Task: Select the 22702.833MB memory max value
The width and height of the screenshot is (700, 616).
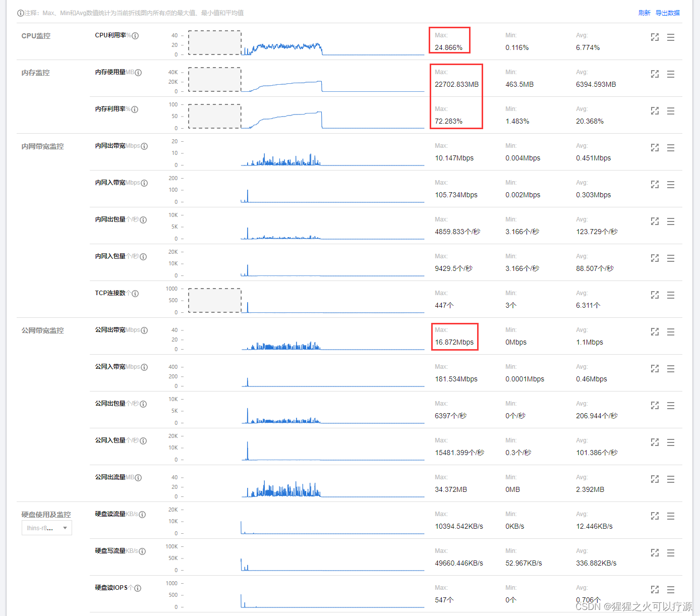Action: (456, 85)
